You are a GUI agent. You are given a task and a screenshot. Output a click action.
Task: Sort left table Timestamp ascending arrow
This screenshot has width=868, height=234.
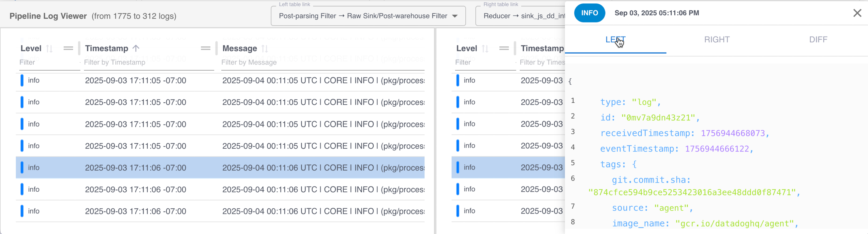[x=136, y=48]
